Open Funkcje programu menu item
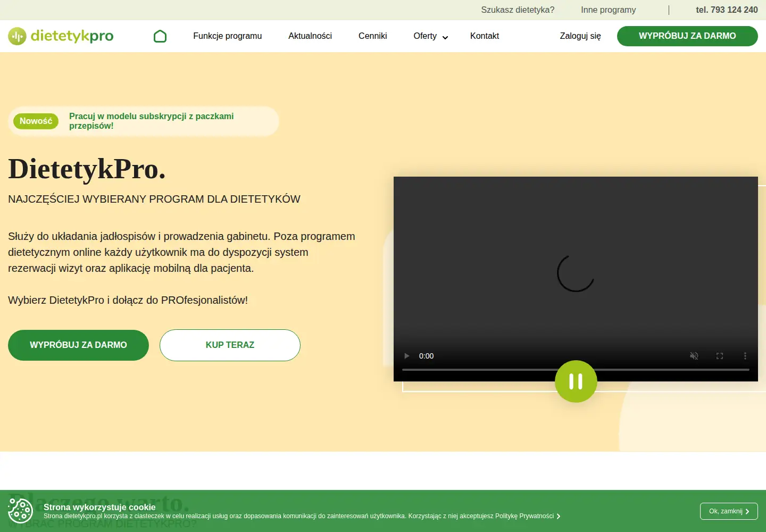766x532 pixels. [228, 36]
